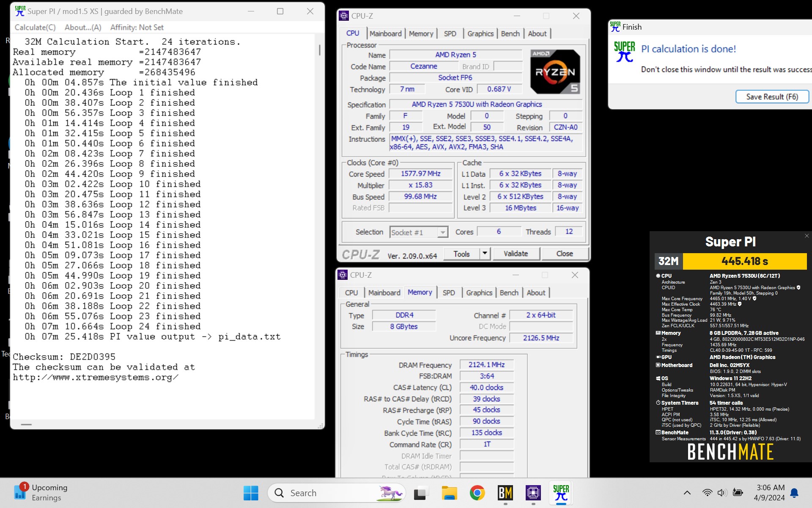This screenshot has height=508, width=812.
Task: Open Graphics tab in upper CPU-Z window
Action: [480, 34]
